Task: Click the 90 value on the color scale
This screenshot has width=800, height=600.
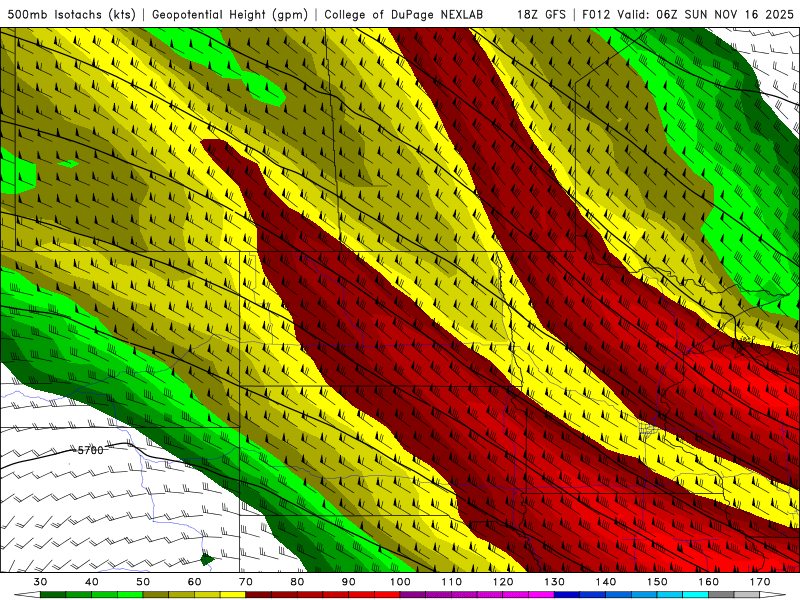Action: tap(348, 582)
